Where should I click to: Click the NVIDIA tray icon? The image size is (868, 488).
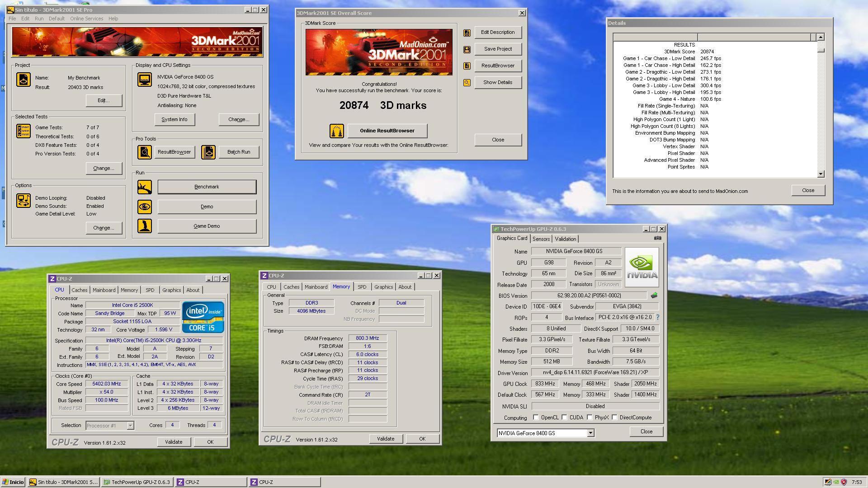836,482
